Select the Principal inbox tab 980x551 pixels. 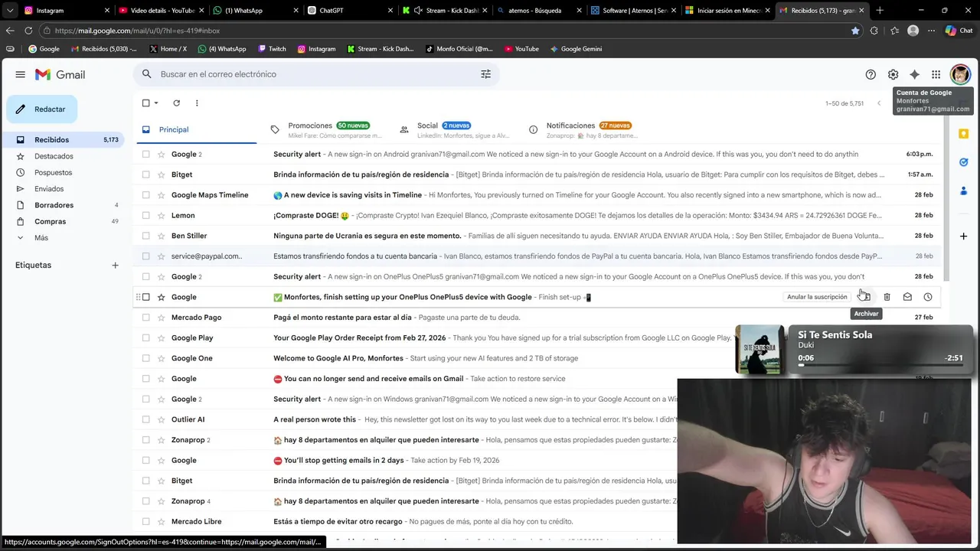coord(195,129)
